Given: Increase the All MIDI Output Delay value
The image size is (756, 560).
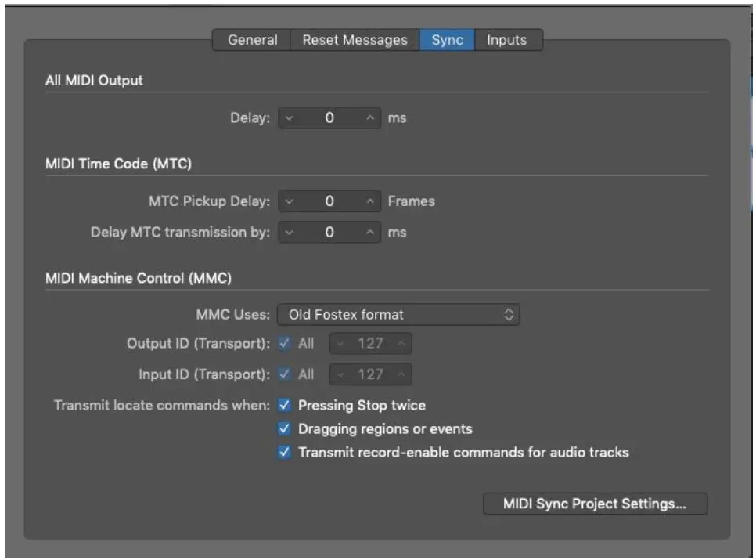Looking at the screenshot, I should [369, 119].
